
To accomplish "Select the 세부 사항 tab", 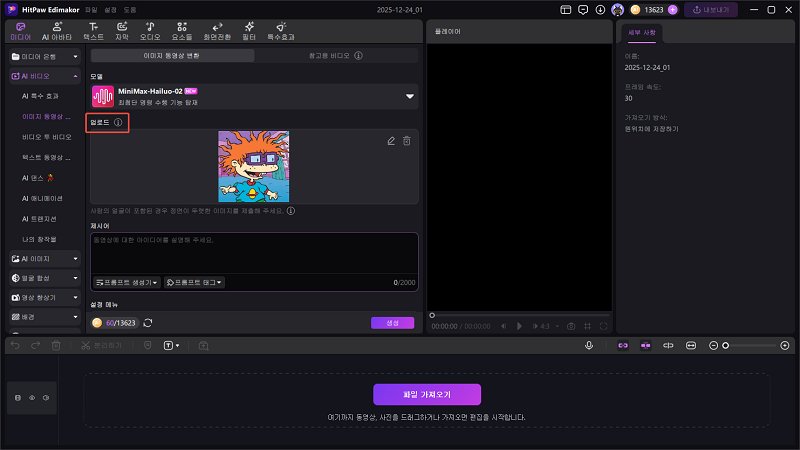I will pos(642,33).
